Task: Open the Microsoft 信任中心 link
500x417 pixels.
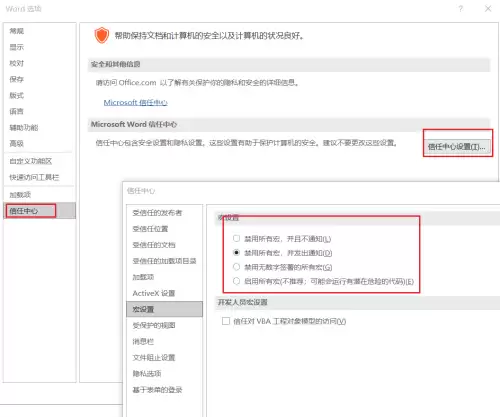Action: [x=135, y=102]
